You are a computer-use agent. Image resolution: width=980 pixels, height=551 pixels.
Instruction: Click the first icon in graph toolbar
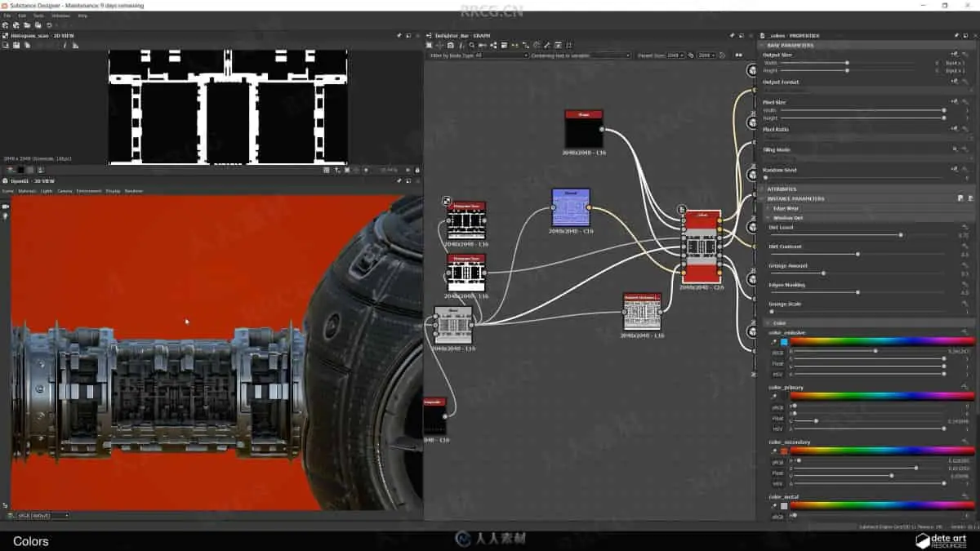(x=430, y=45)
